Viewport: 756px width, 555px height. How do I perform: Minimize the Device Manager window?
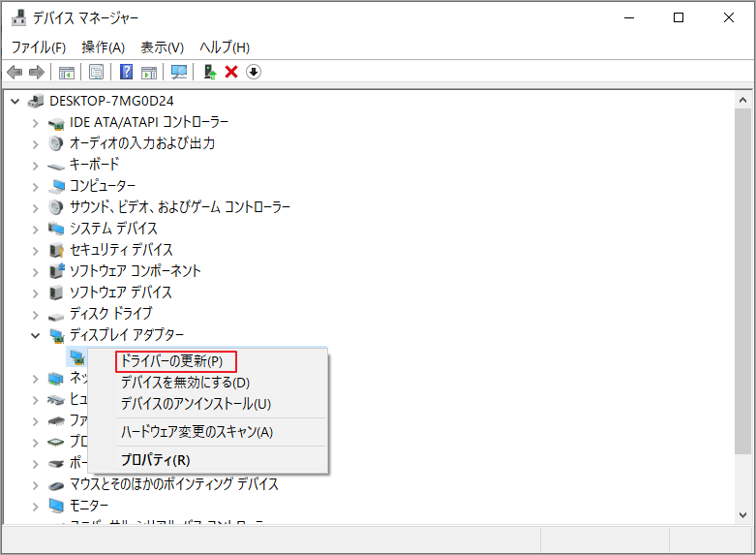629,17
